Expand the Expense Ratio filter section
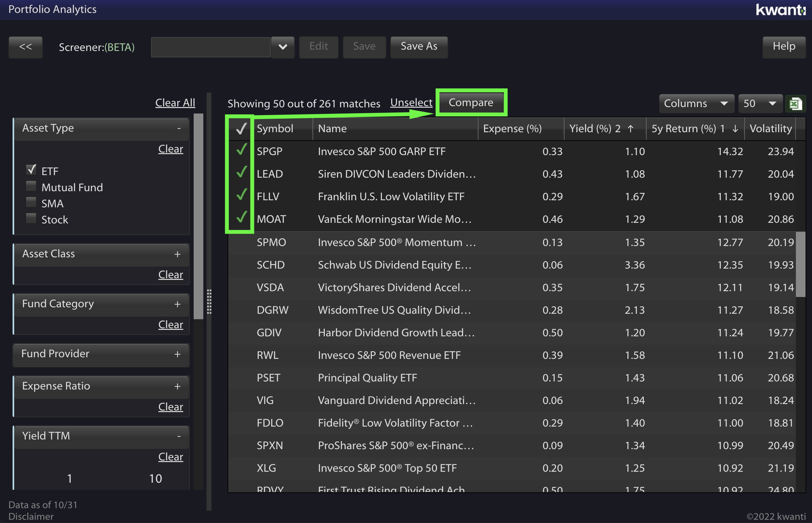Screen dimensions: 812x523 (x=178, y=387)
